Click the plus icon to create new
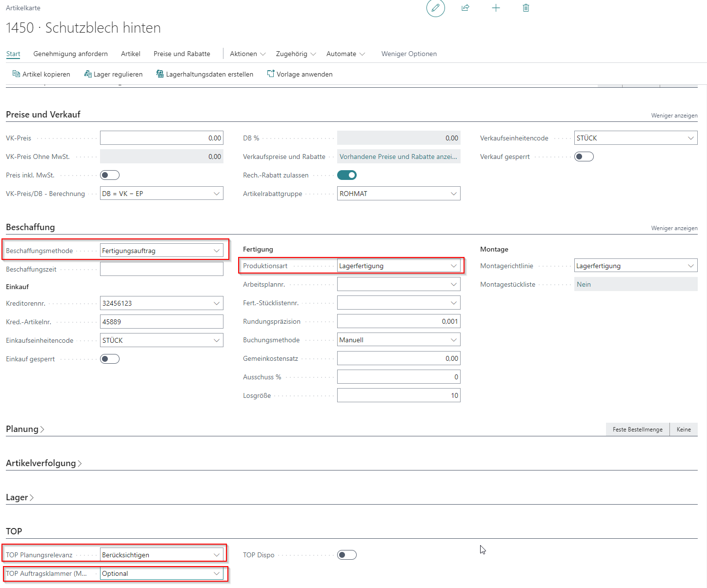Screen dimensions: 707x588 pyautogui.click(x=496, y=8)
